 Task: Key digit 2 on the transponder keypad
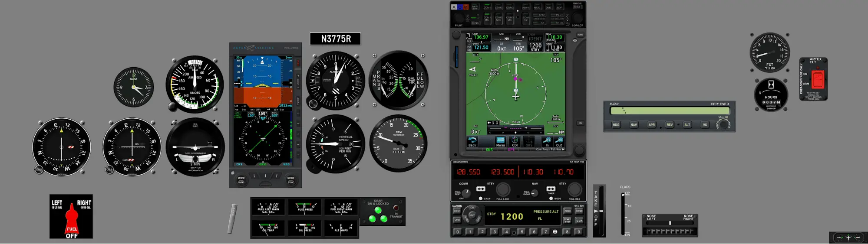(482, 232)
